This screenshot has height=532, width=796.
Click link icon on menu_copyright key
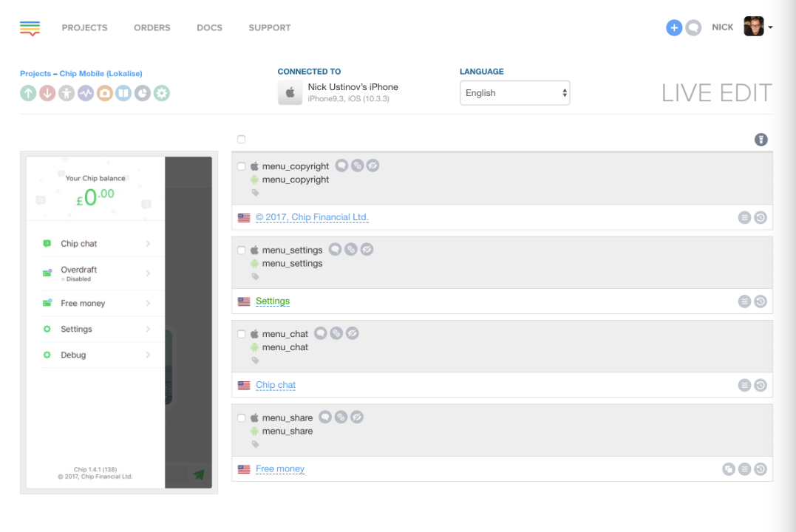(358, 166)
